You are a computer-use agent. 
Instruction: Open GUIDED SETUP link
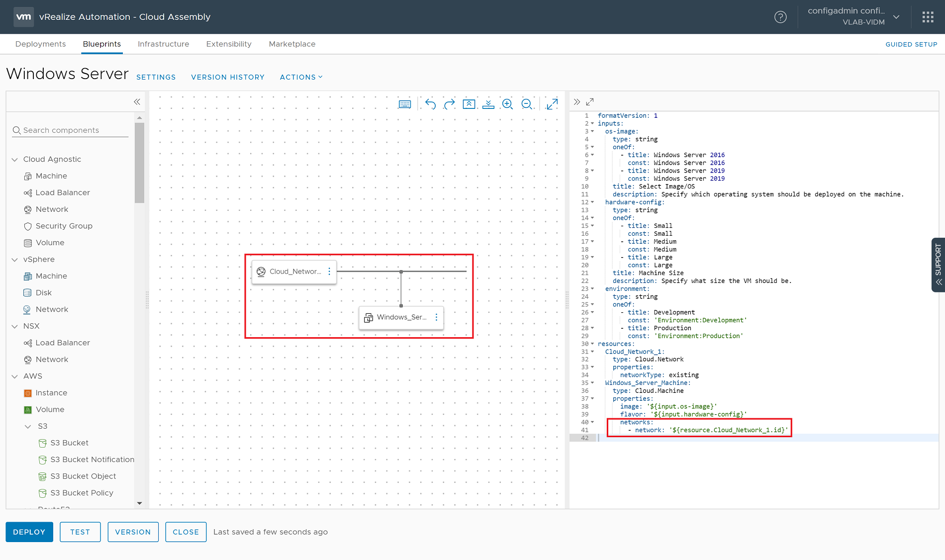point(911,44)
